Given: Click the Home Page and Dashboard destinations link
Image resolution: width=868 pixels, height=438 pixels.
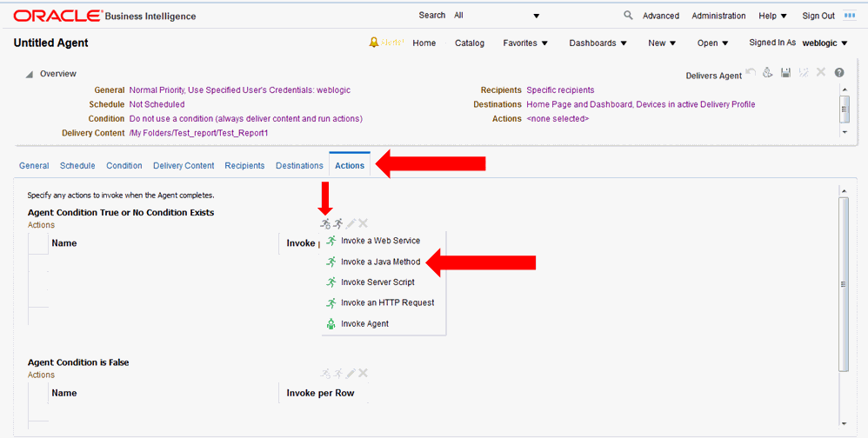Looking at the screenshot, I should pos(640,104).
